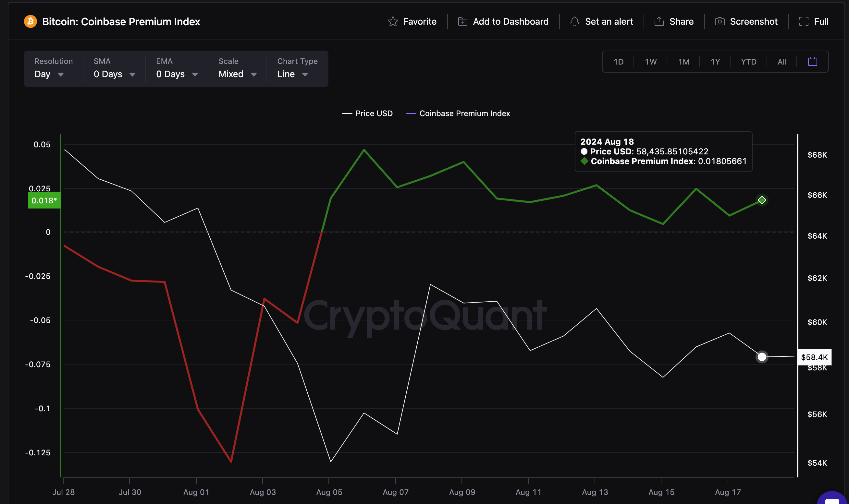The height and width of the screenshot is (504, 849).
Task: Select the 1Y time range
Action: click(715, 62)
